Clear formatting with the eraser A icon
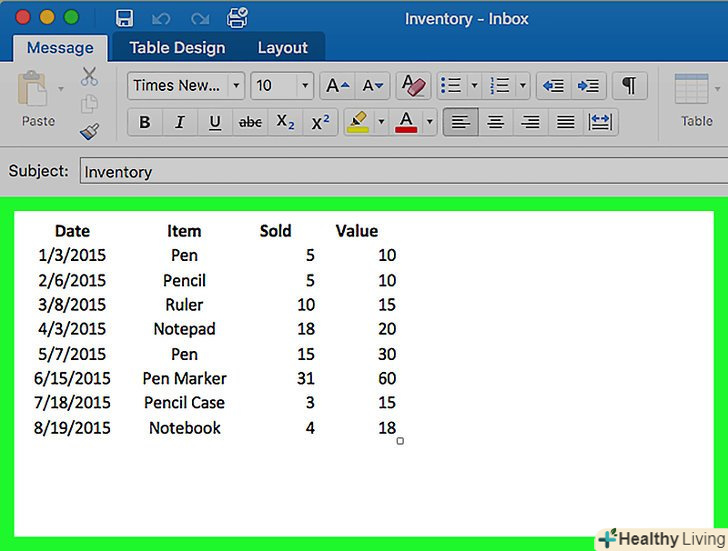This screenshot has height=551, width=728. [413, 86]
